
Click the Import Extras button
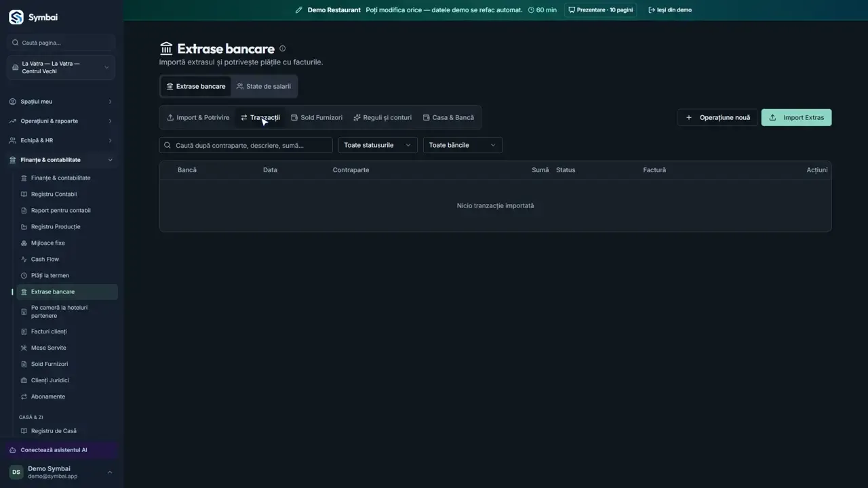tap(796, 117)
